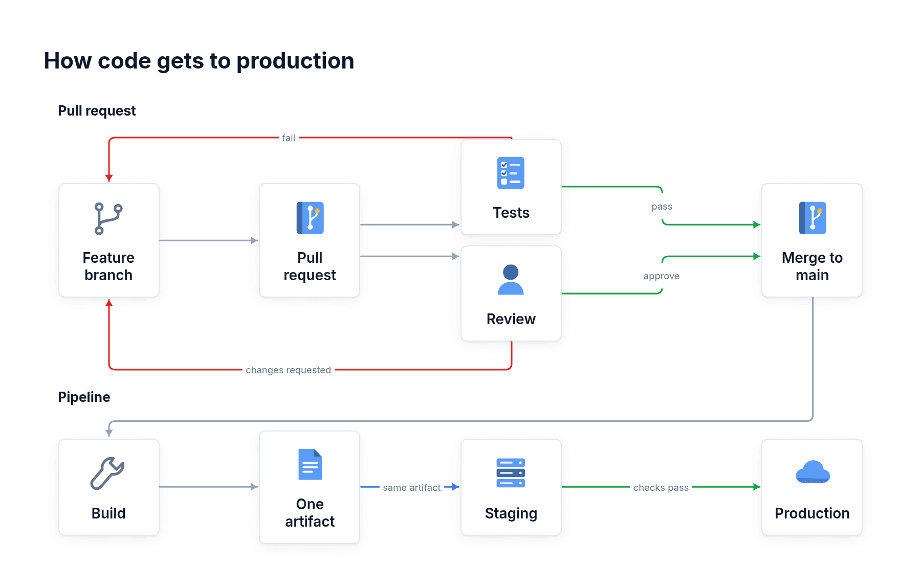Click the checklist icon in Tests card
The image size is (921, 588).
pos(511,173)
